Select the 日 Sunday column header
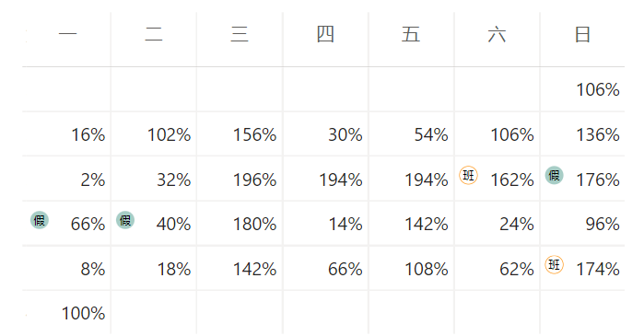Screen dimensions: 644x336 tap(582, 34)
